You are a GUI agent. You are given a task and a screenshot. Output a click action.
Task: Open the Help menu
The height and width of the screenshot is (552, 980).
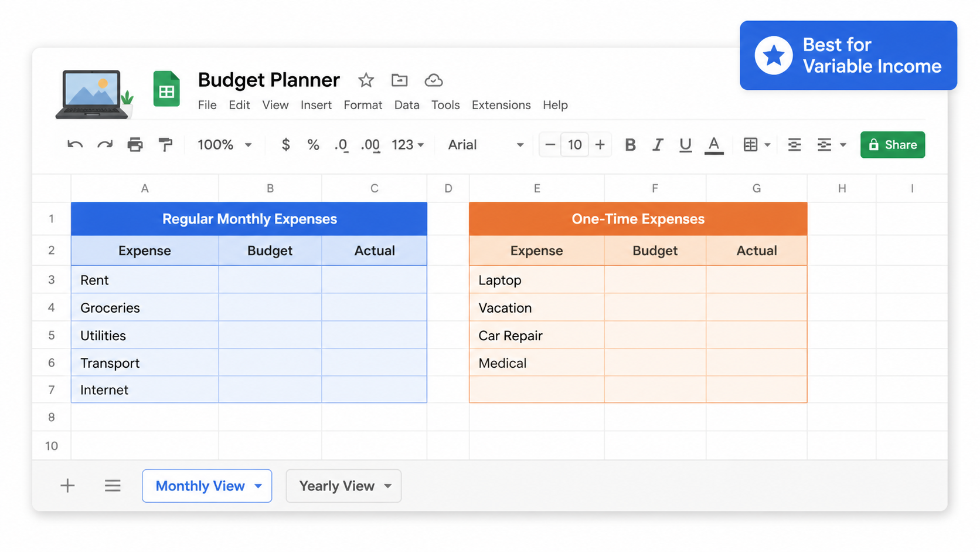(555, 105)
